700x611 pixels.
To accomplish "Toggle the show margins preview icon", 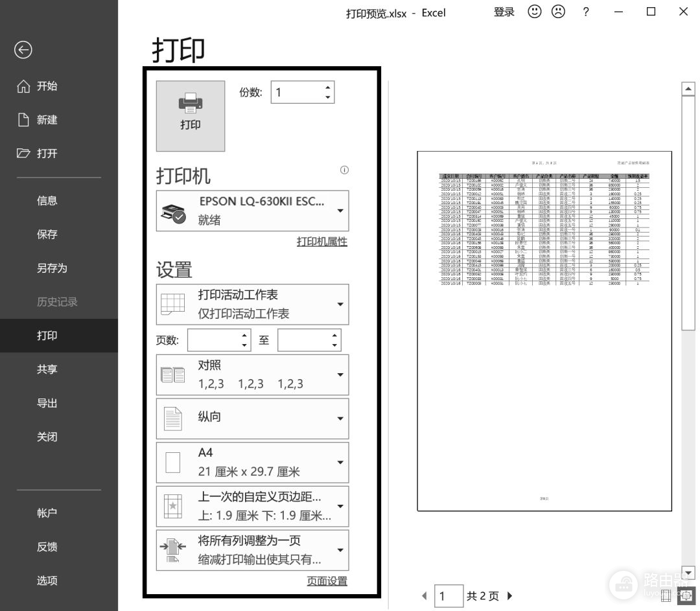I will click(666, 595).
